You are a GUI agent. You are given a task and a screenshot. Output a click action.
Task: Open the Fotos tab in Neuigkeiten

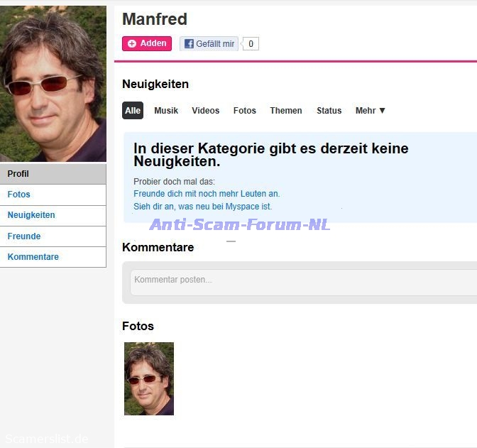245,111
